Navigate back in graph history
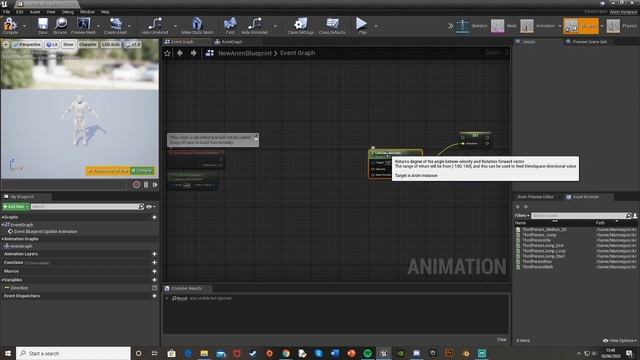Viewport: 640px width, 360px height. pos(180,53)
